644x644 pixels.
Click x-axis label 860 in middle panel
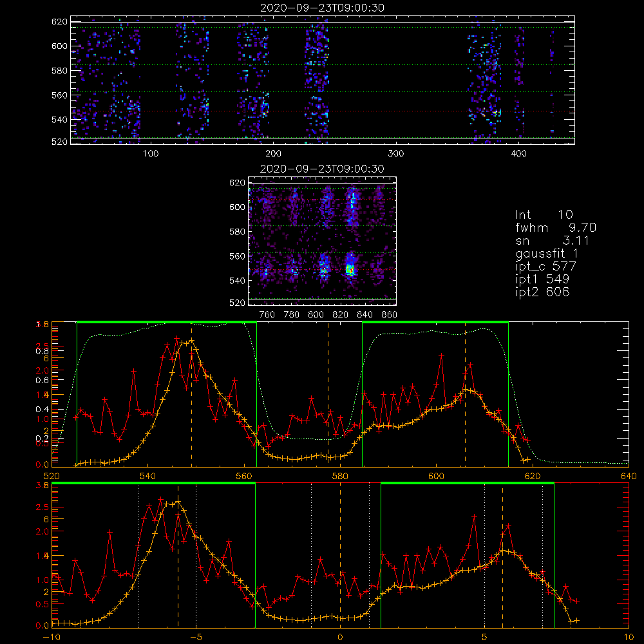point(390,315)
